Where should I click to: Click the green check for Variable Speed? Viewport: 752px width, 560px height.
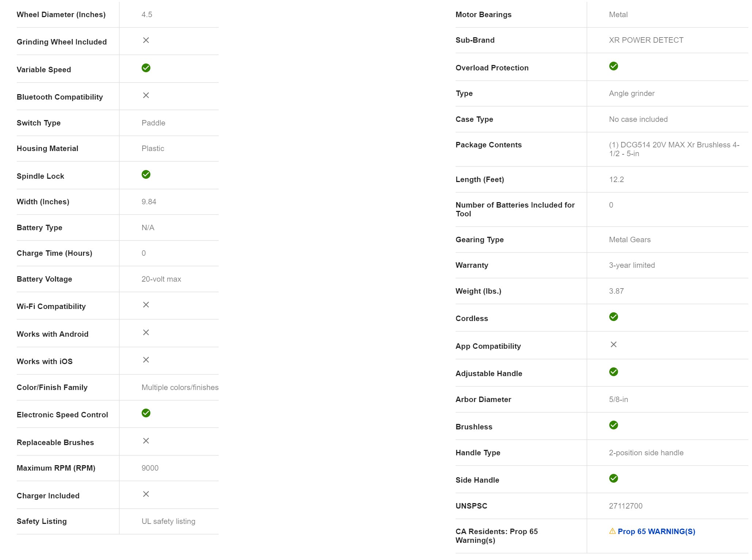pyautogui.click(x=146, y=68)
